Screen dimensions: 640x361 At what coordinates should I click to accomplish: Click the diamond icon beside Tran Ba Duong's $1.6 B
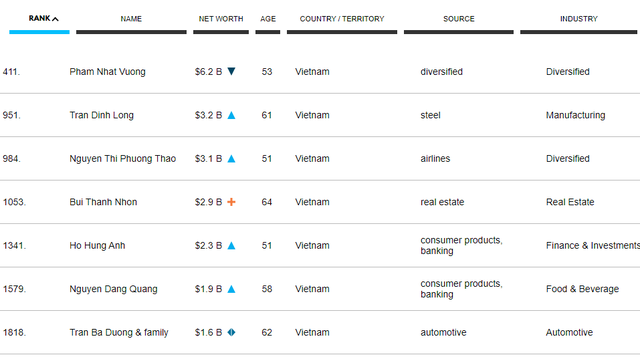(x=231, y=332)
